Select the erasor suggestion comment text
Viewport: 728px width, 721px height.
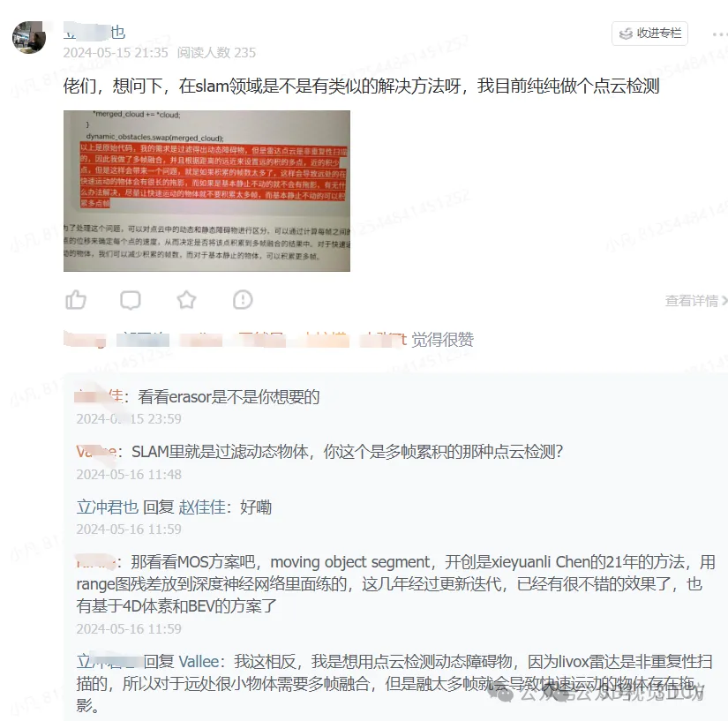click(229, 397)
